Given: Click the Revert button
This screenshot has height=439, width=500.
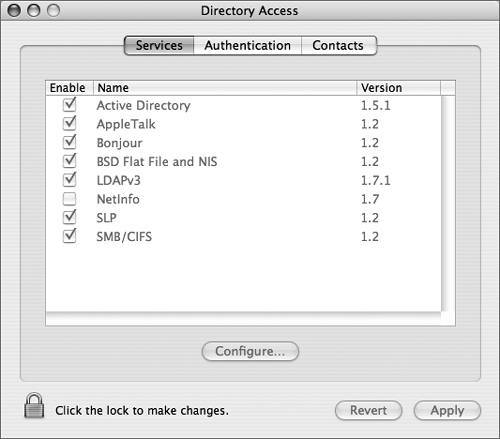Looking at the screenshot, I should [x=368, y=410].
